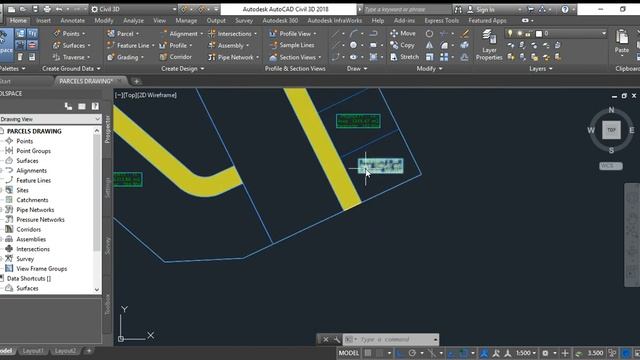Expand the Draw panel
This screenshot has height=360, width=640.
(357, 69)
